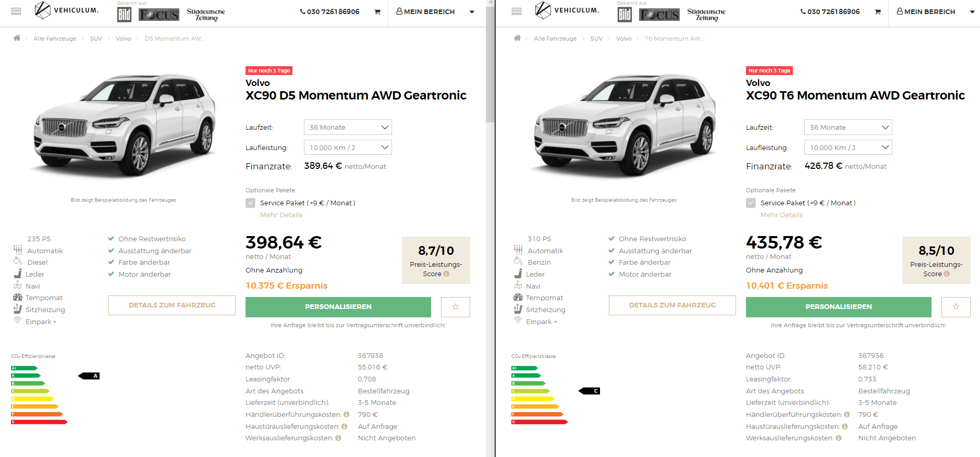Go to SUV breadcrumb in D5 window

click(x=96, y=39)
